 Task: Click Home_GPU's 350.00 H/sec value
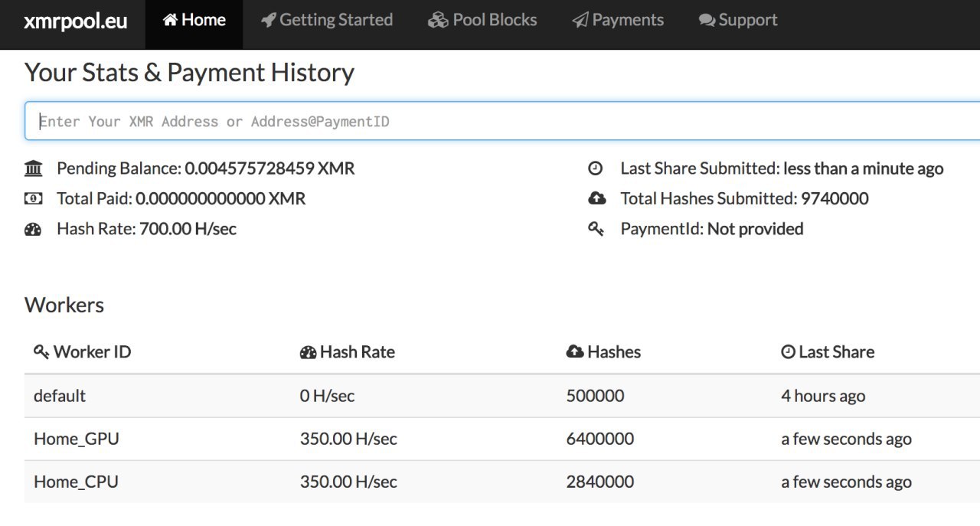point(348,439)
